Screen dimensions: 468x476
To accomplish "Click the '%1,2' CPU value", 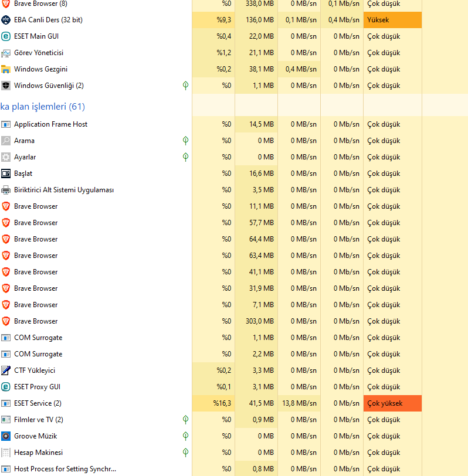I will tap(224, 53).
